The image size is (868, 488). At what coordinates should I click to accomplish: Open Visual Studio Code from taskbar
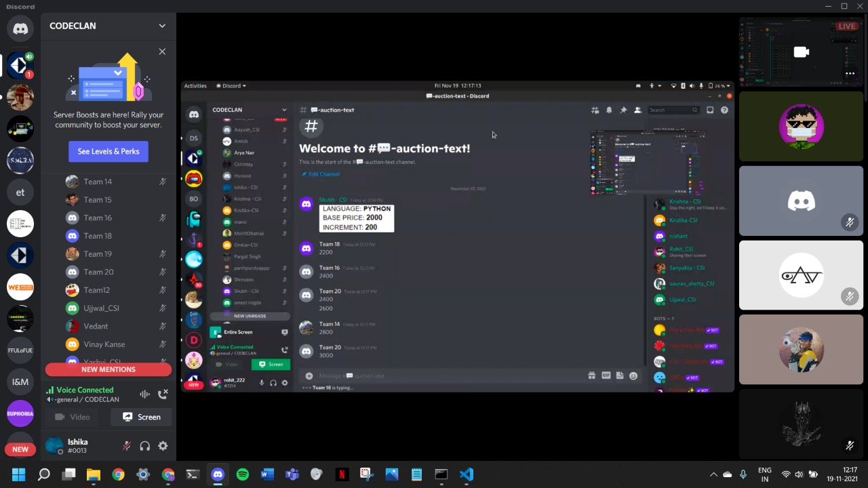click(x=467, y=474)
